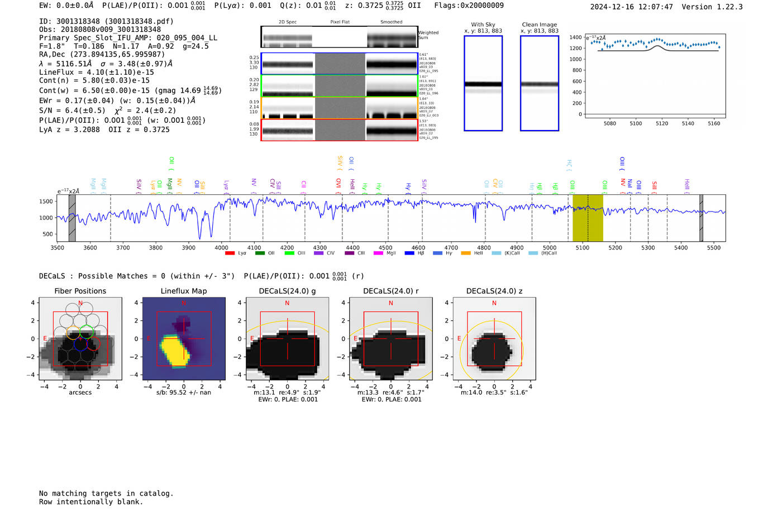Image resolution: width=782 pixels, height=532 pixels.
Task: Click the orange-bordered 2D spectrum row
Action: 340,108
